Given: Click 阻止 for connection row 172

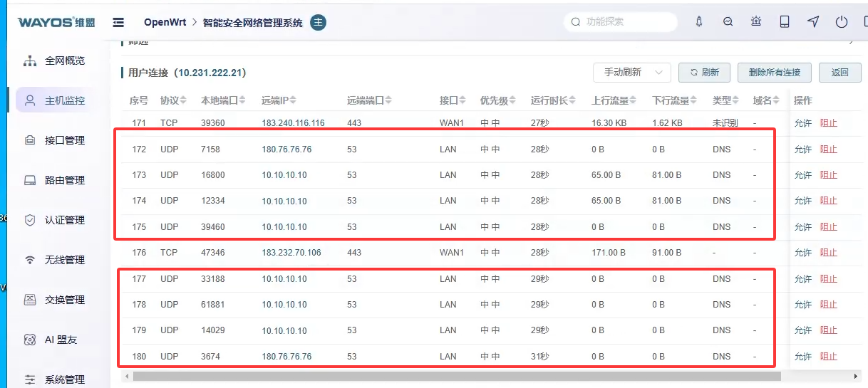Looking at the screenshot, I should 828,150.
